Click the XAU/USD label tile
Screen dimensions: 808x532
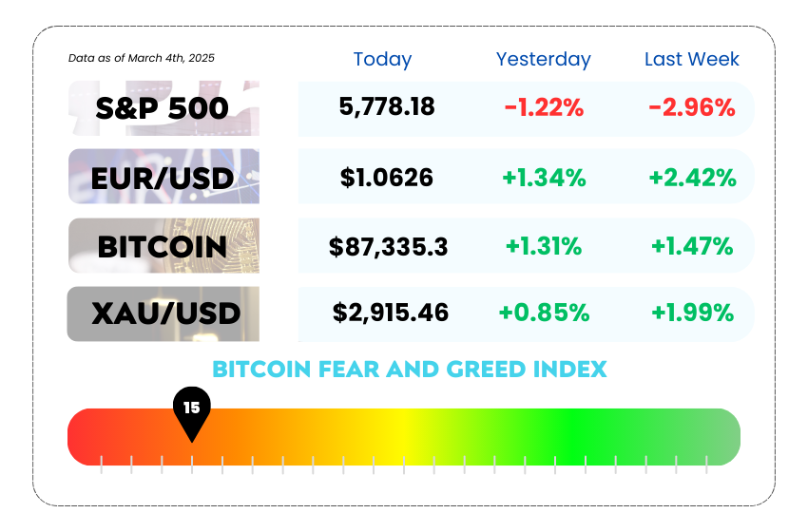click(x=163, y=313)
